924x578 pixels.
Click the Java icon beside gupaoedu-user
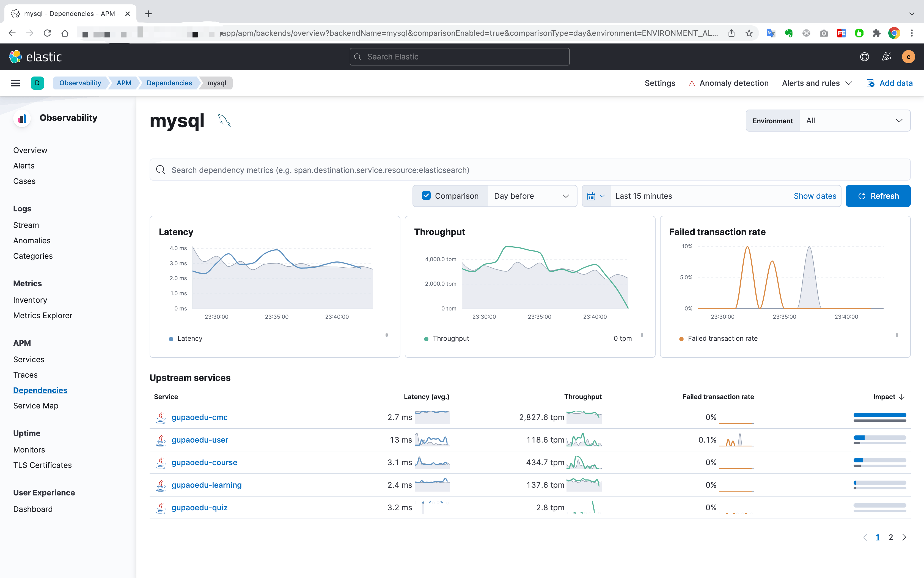pos(161,440)
